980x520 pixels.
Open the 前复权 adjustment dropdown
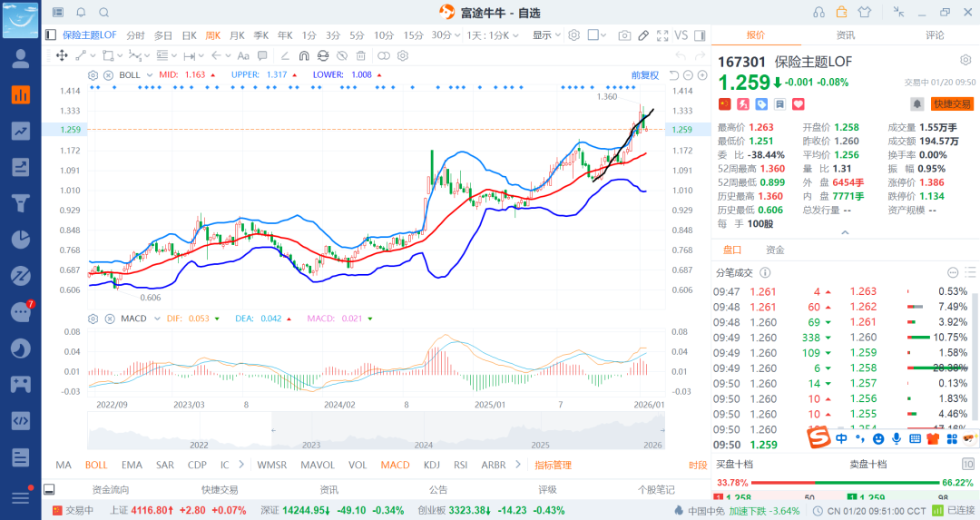tap(644, 74)
